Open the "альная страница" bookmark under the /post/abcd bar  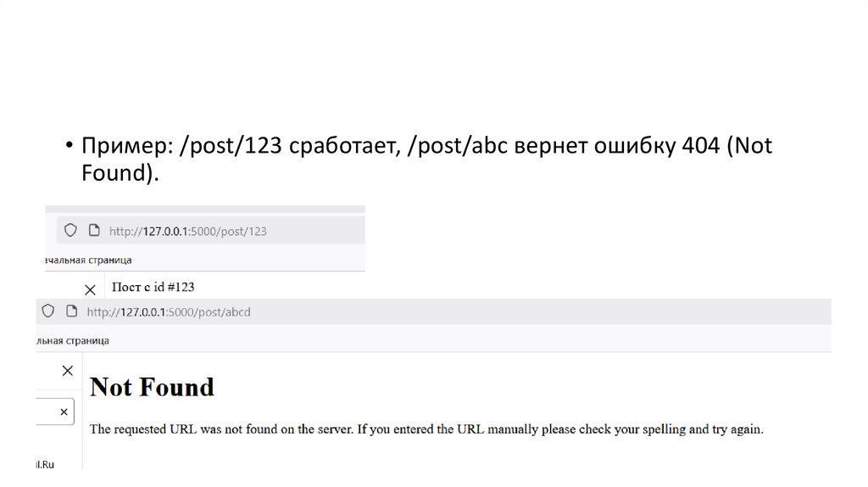coord(73,340)
